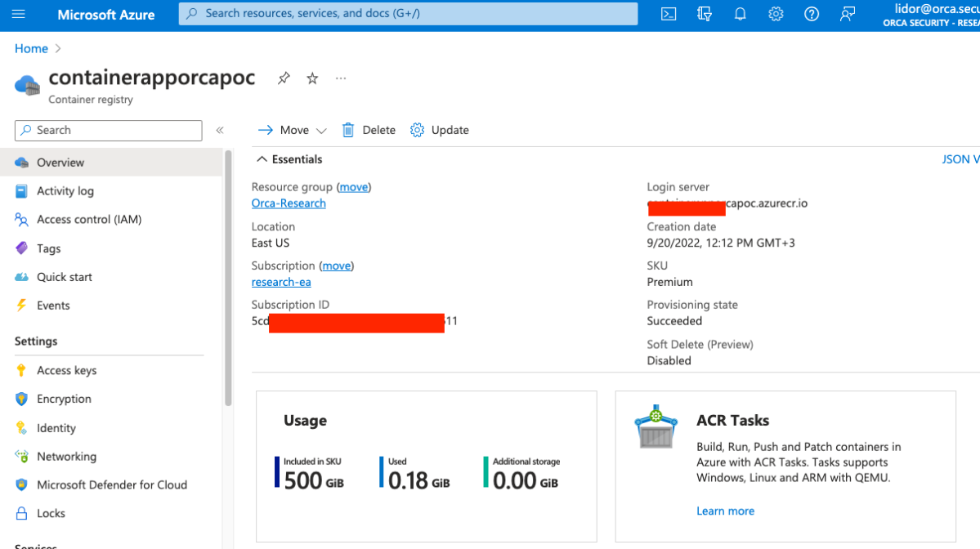Open the Azure portal hamburger menu

coord(19,14)
